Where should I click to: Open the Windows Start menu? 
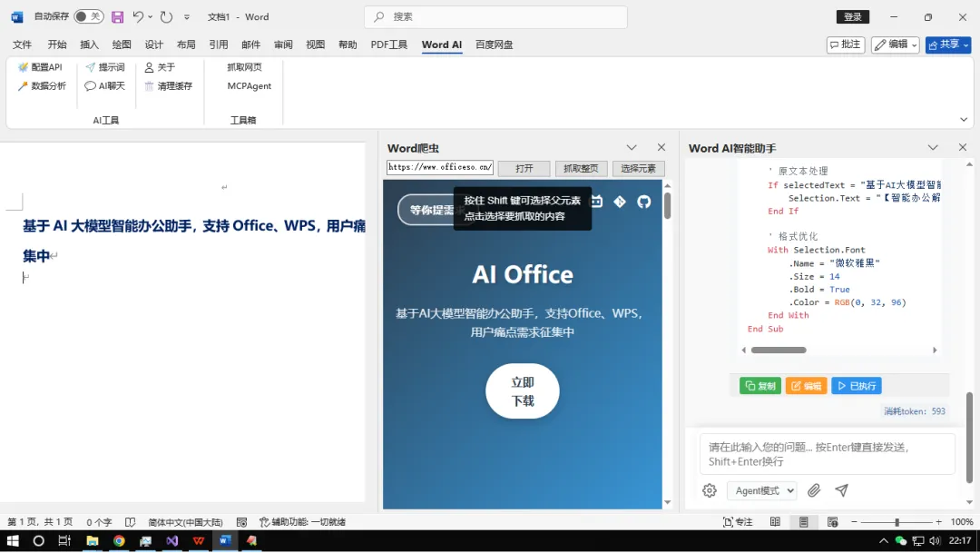13,540
